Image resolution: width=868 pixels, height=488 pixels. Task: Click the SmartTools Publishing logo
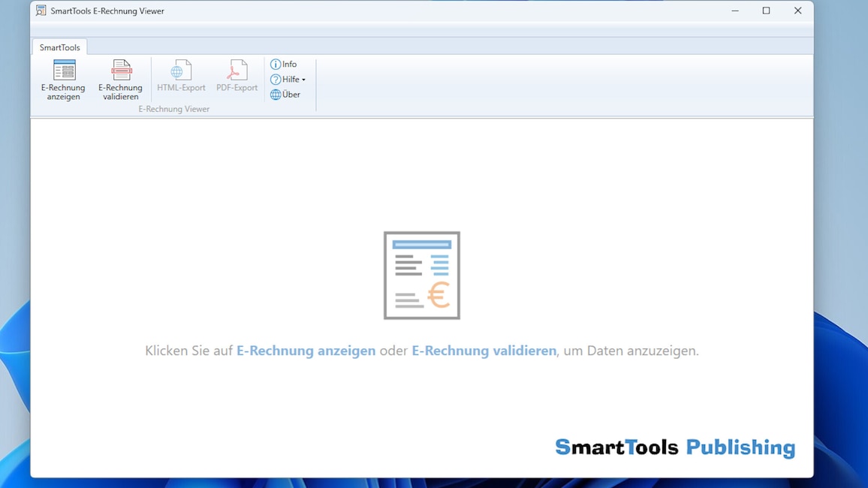click(675, 447)
